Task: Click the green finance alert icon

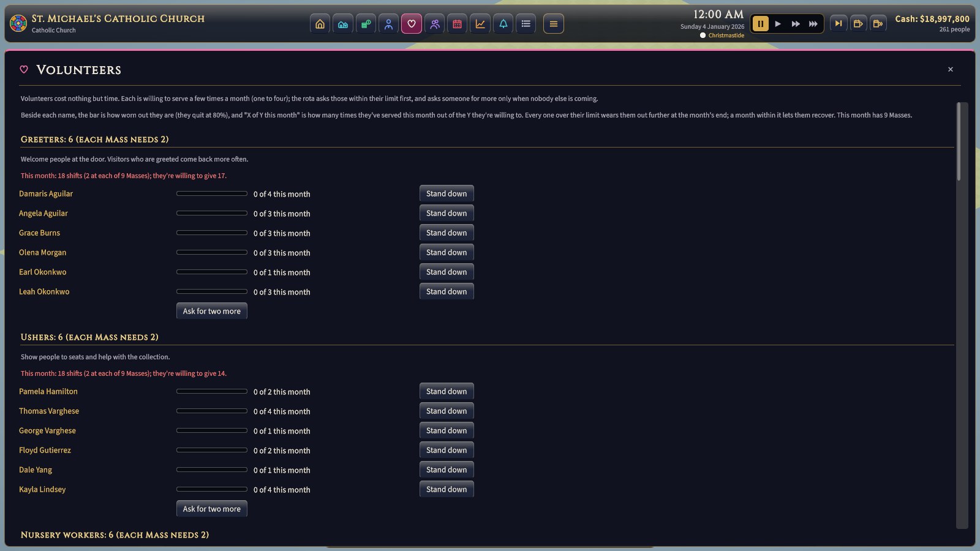Action: tap(366, 24)
